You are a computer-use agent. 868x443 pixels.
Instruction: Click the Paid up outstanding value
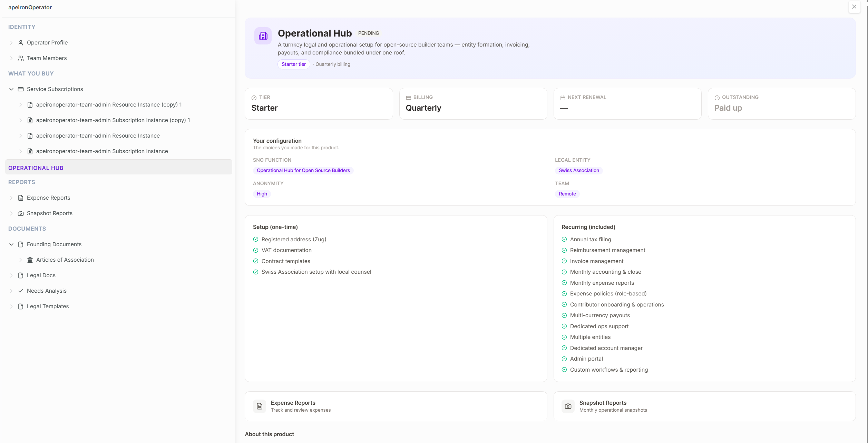pos(728,108)
